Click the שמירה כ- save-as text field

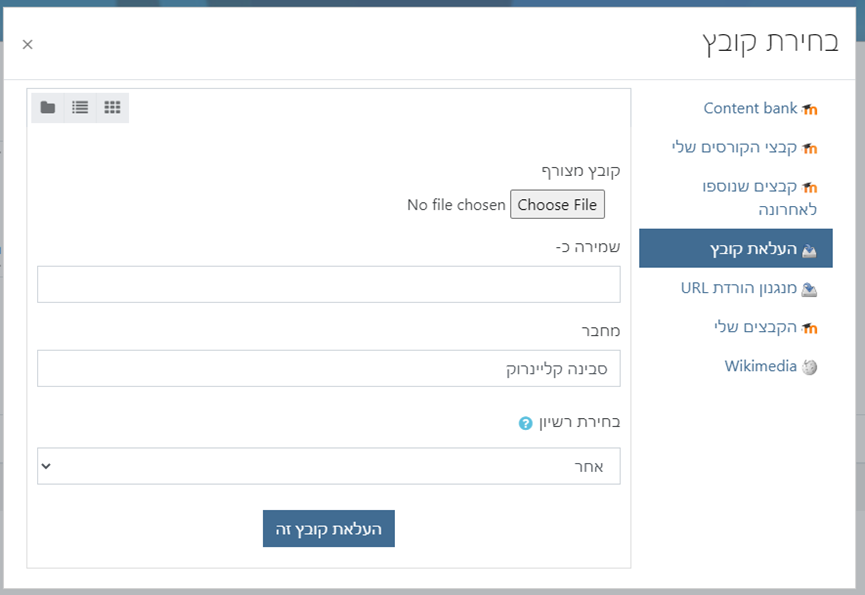pos(329,284)
